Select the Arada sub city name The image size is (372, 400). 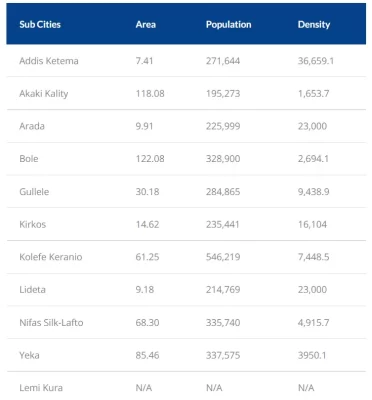32,126
